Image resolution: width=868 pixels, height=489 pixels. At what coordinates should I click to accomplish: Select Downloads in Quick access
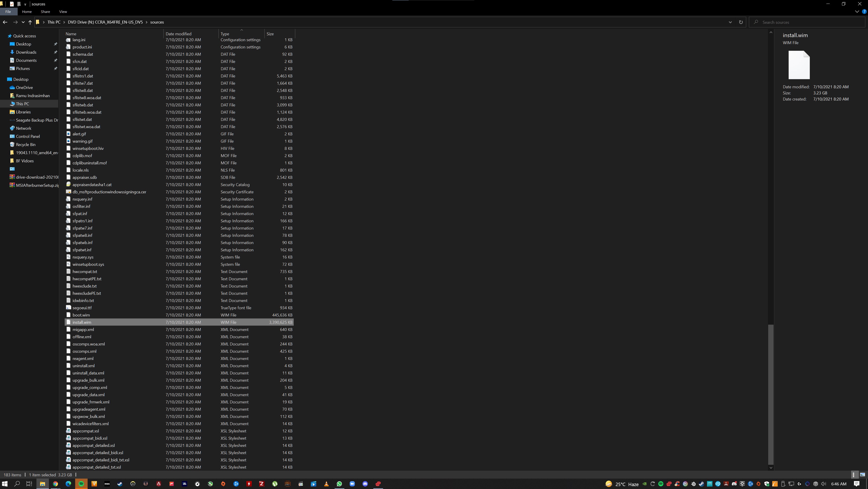26,52
